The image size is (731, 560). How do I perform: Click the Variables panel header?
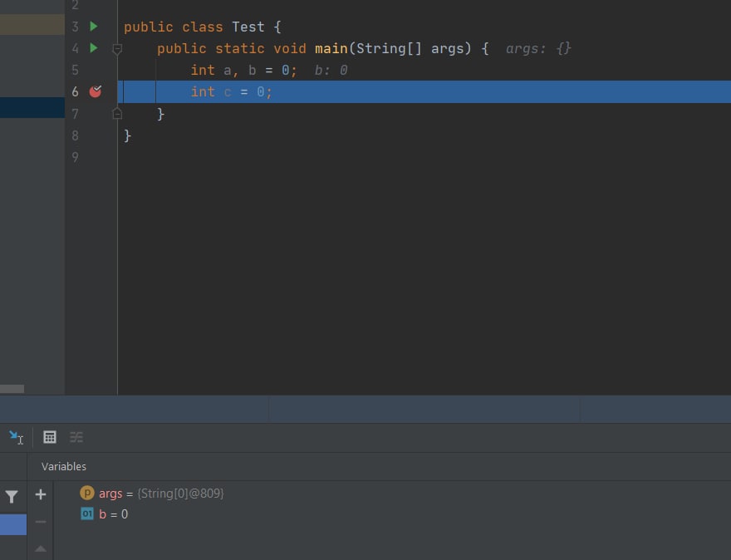point(64,466)
